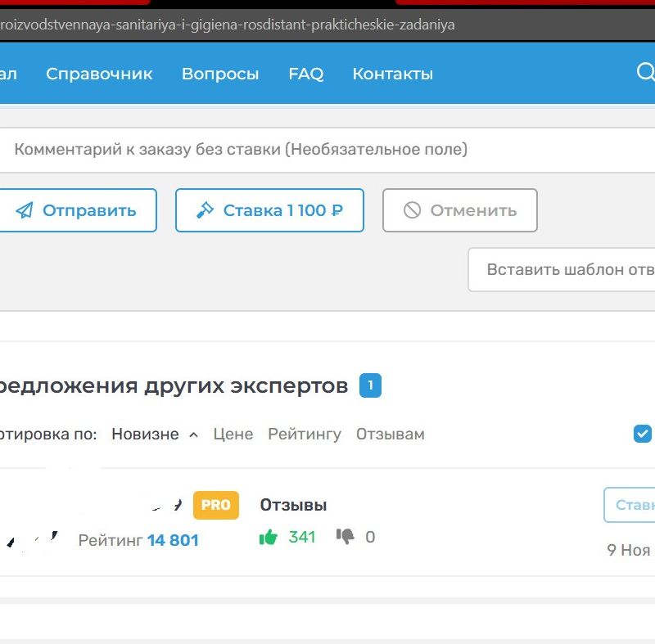Sort expert offers by Цене
The width and height of the screenshot is (655, 644).
tap(233, 435)
